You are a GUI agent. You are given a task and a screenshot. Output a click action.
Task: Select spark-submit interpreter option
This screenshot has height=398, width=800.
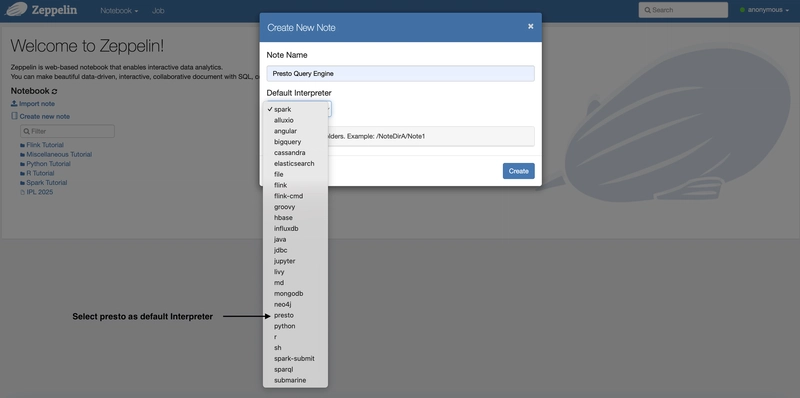295,359
